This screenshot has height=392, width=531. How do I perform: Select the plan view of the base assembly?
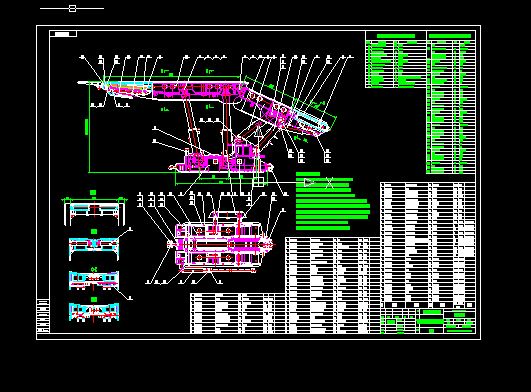point(221,243)
